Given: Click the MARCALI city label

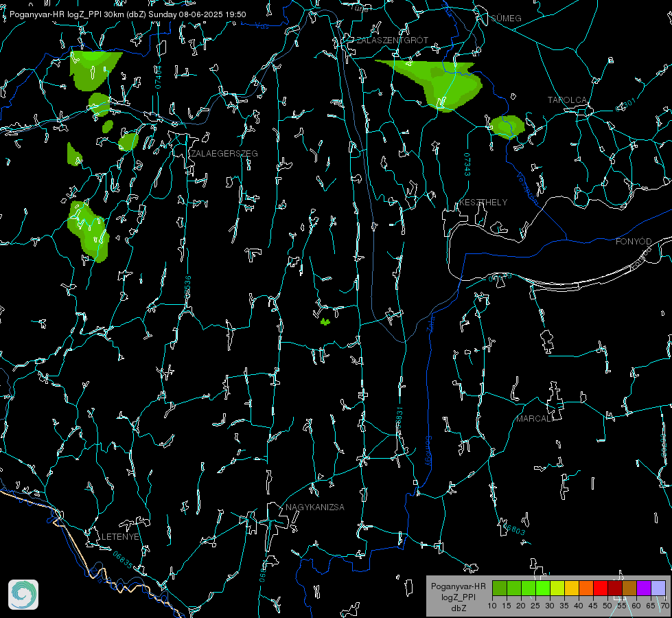Looking at the screenshot, I should pyautogui.click(x=535, y=419).
